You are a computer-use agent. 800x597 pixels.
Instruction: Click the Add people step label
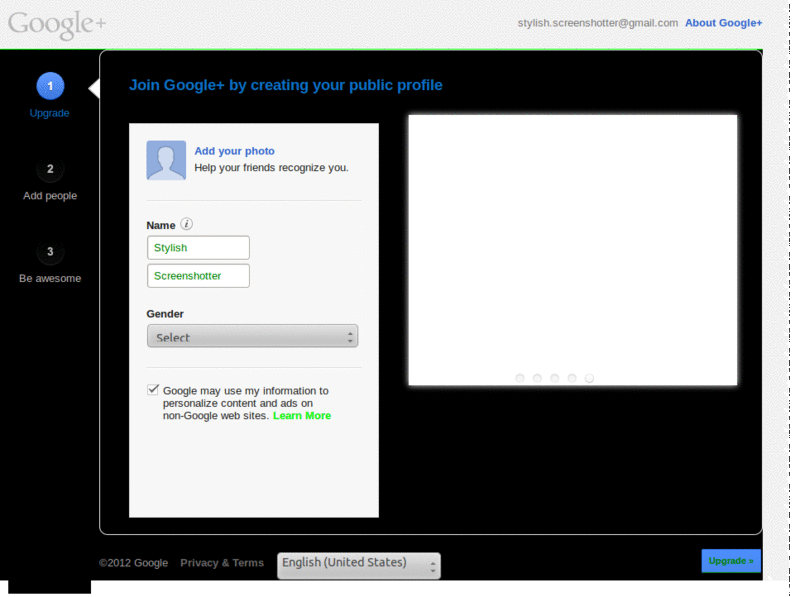click(50, 196)
